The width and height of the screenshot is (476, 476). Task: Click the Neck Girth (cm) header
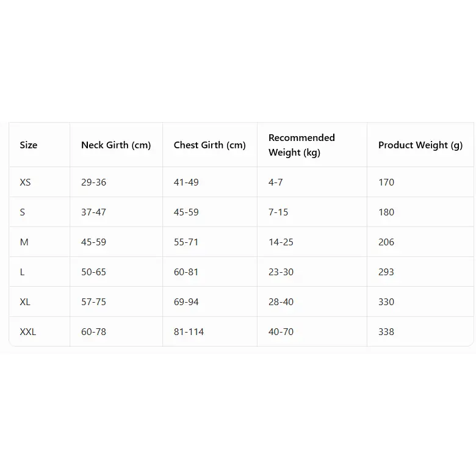(116, 145)
